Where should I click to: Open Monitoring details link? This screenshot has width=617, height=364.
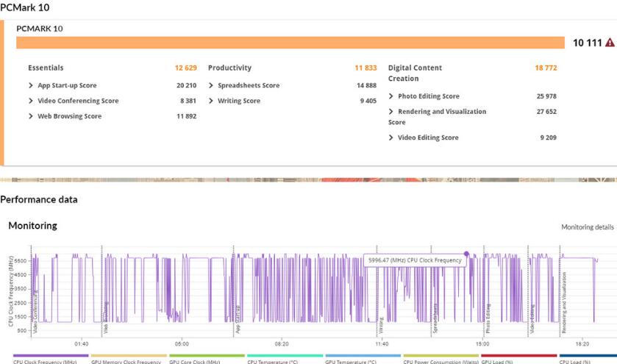(x=587, y=228)
